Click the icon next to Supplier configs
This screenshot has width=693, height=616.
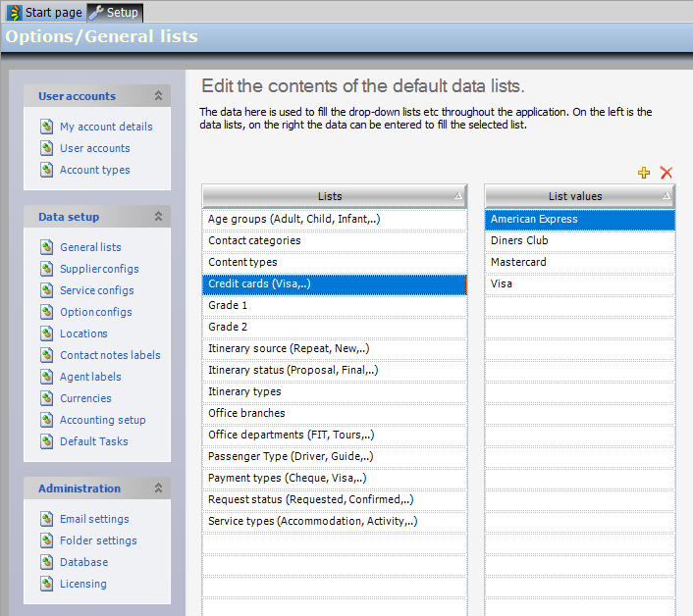click(46, 269)
